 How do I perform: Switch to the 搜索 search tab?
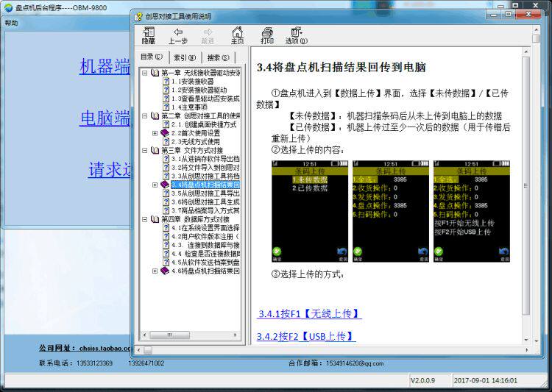point(218,57)
